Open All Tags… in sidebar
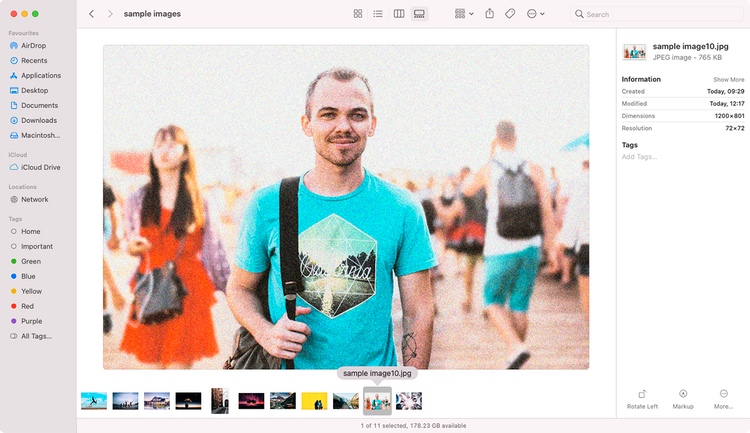Image resolution: width=750 pixels, height=433 pixels. 38,336
